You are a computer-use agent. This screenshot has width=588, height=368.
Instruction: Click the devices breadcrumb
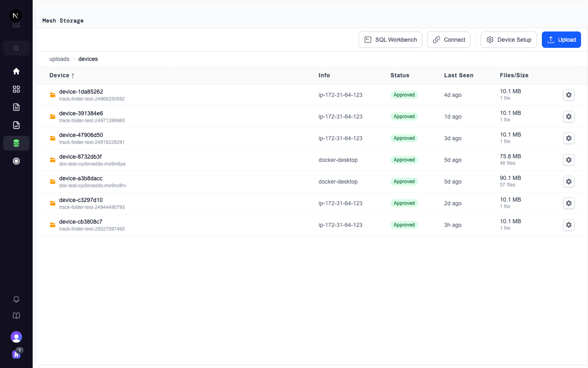[88, 59]
